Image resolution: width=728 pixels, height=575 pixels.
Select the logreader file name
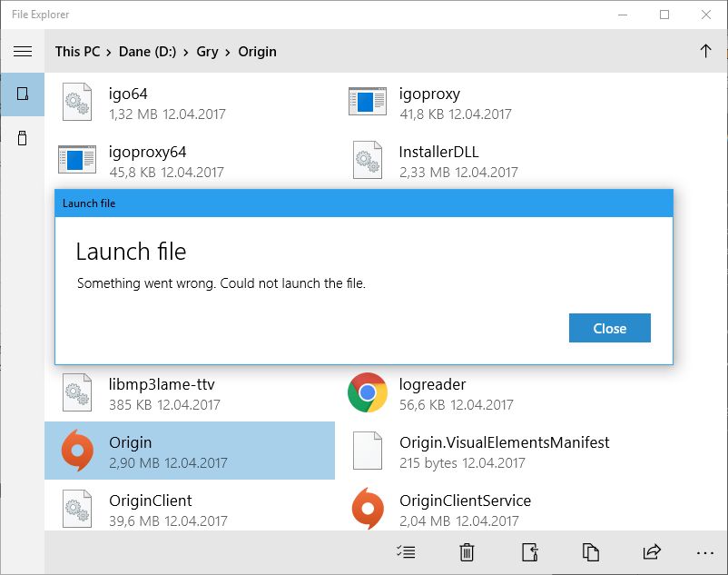coord(432,384)
